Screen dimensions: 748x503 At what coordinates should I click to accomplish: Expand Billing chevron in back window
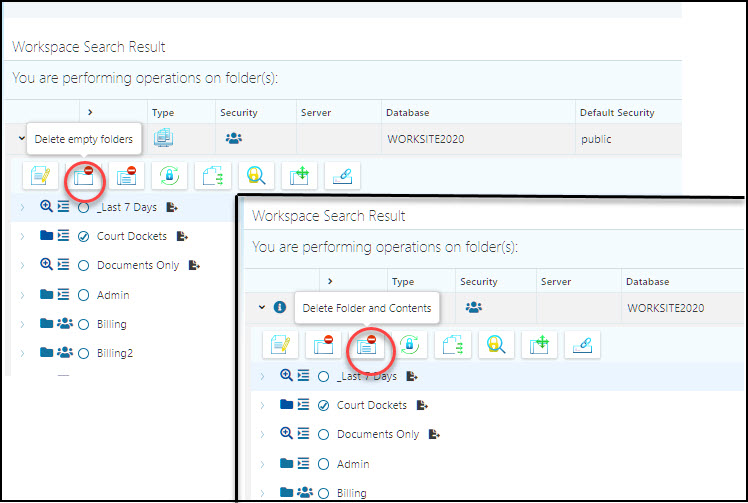click(22, 325)
